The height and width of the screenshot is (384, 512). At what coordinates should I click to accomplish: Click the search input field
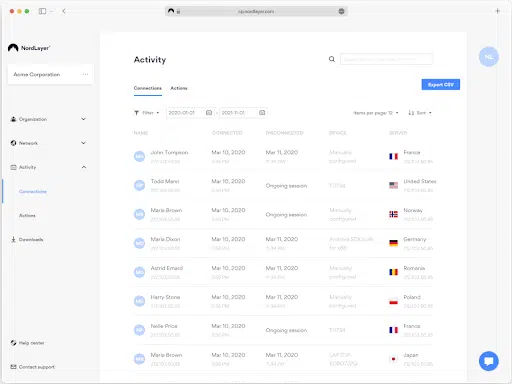pyautogui.click(x=386, y=59)
